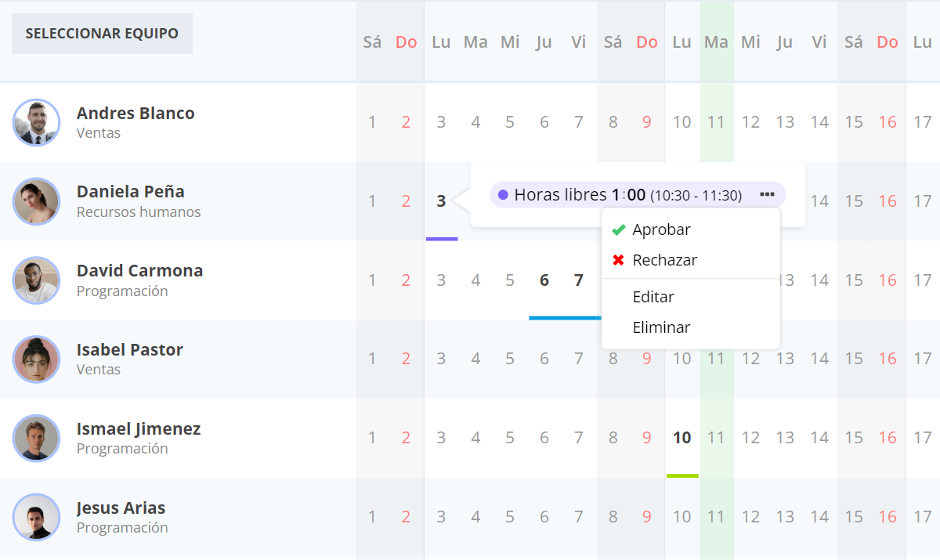Image resolution: width=940 pixels, height=560 pixels.
Task: Select day 4 in Jesus Arias's row
Action: [475, 517]
